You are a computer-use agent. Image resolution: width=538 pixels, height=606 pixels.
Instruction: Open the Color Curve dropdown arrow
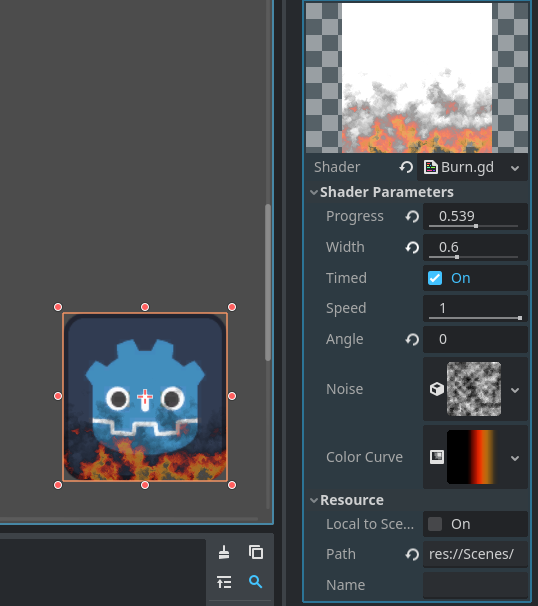coord(515,458)
